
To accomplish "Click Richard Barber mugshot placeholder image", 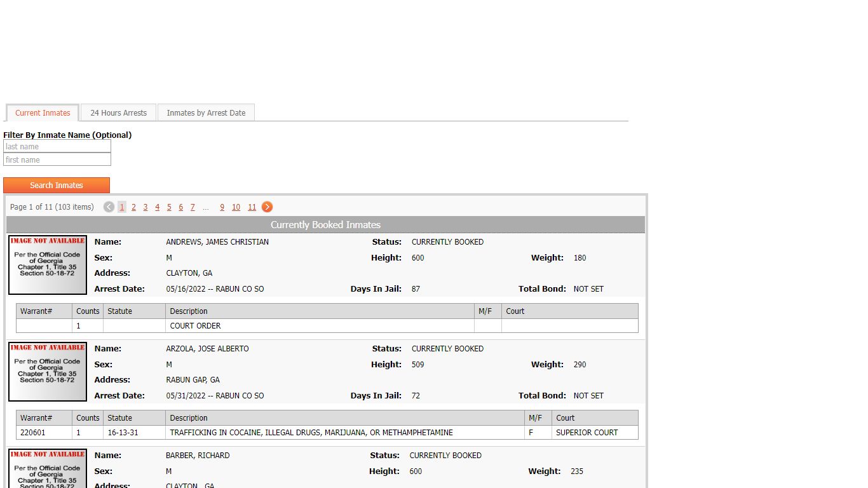I will [x=48, y=468].
